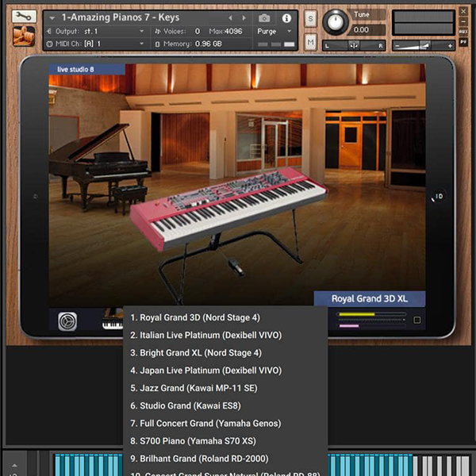Screen dimensions: 476x476
Task: Click the MIDI channel icon
Action: pos(49,44)
